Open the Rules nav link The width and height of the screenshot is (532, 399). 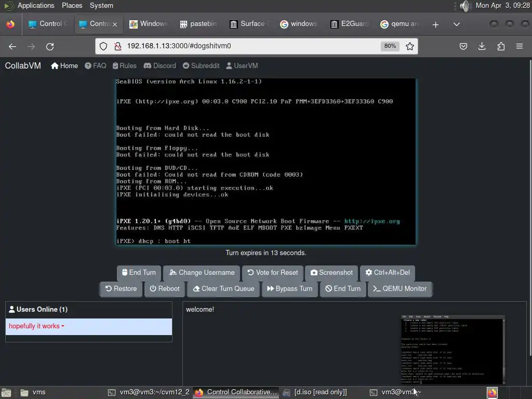[x=125, y=66]
